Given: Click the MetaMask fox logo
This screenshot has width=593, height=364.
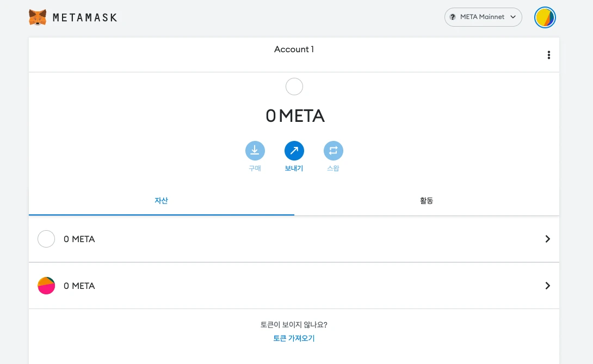Looking at the screenshot, I should [x=38, y=17].
